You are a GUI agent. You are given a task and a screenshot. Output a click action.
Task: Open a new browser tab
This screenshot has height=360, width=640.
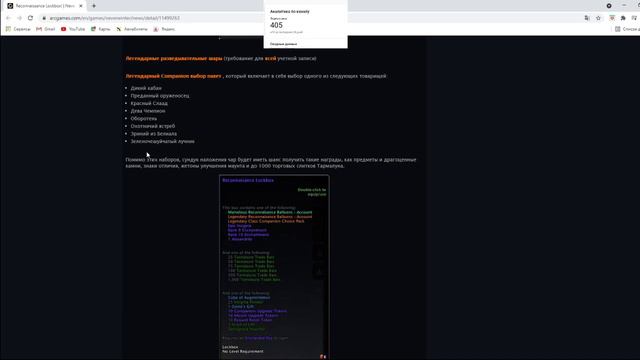[93, 6]
